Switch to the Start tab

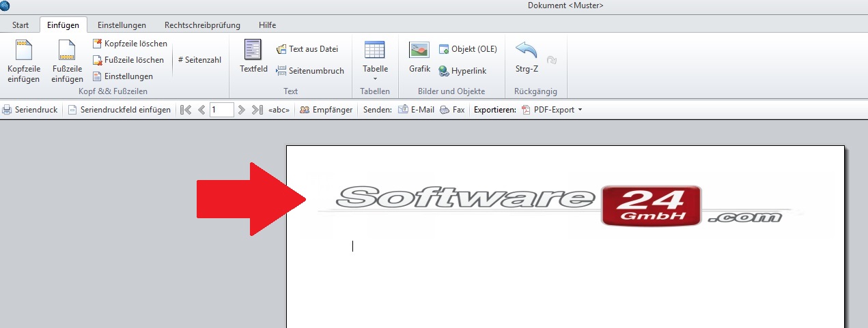[x=20, y=25]
